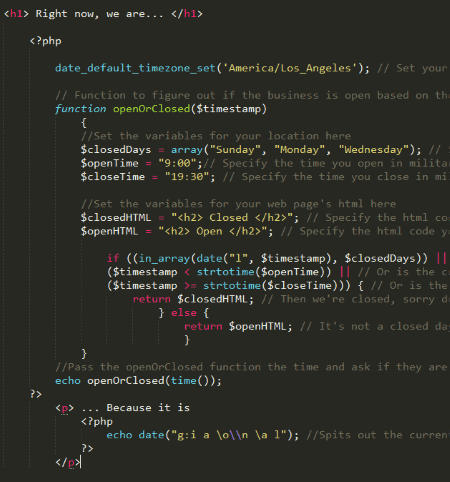
Task: Click the "else" keyword
Action: pyautogui.click(x=184, y=313)
